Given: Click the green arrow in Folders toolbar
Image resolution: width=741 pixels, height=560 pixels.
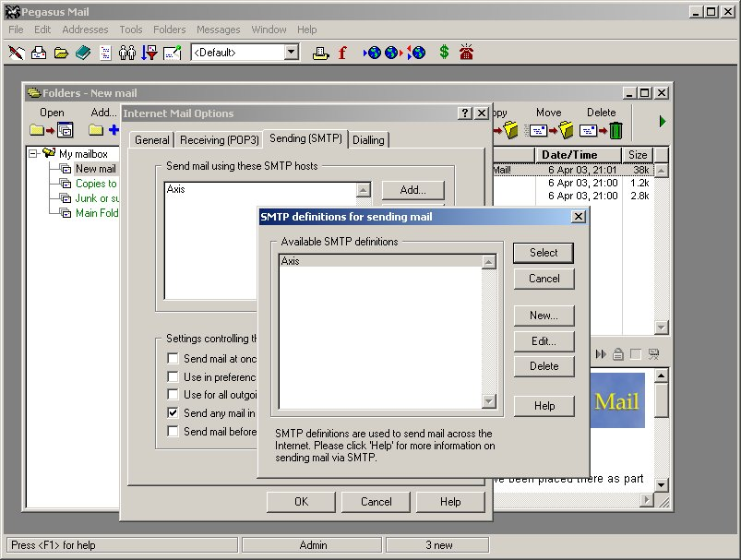Looking at the screenshot, I should pos(662,122).
